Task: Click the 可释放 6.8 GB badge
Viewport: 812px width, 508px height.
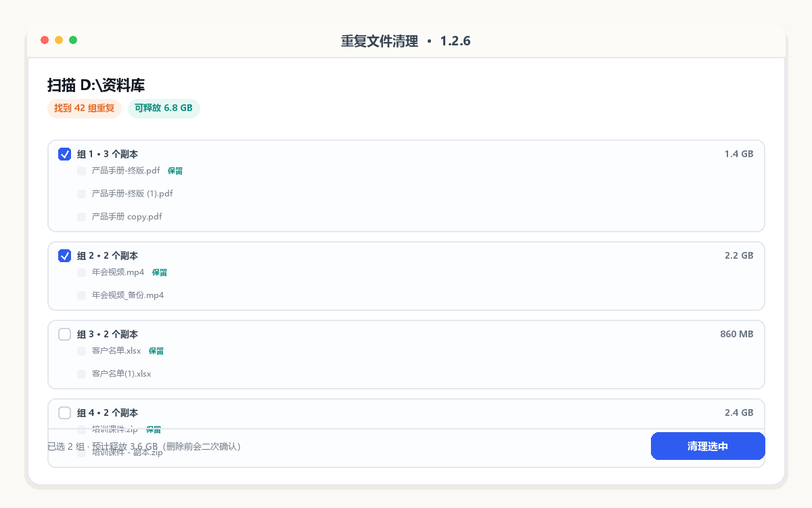Action: (x=164, y=108)
